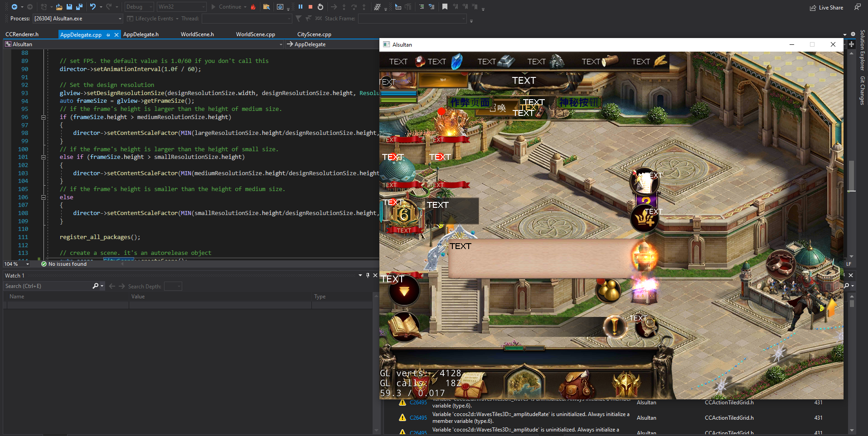The width and height of the screenshot is (868, 436).
Task: Switch to the WorldScene.cpp tab
Action: point(255,34)
